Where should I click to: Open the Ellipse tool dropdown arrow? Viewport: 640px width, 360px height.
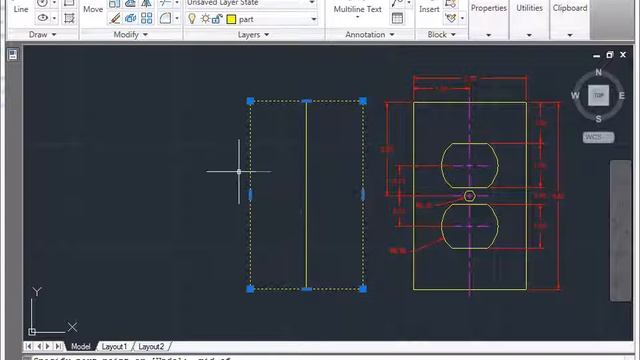pos(54,18)
